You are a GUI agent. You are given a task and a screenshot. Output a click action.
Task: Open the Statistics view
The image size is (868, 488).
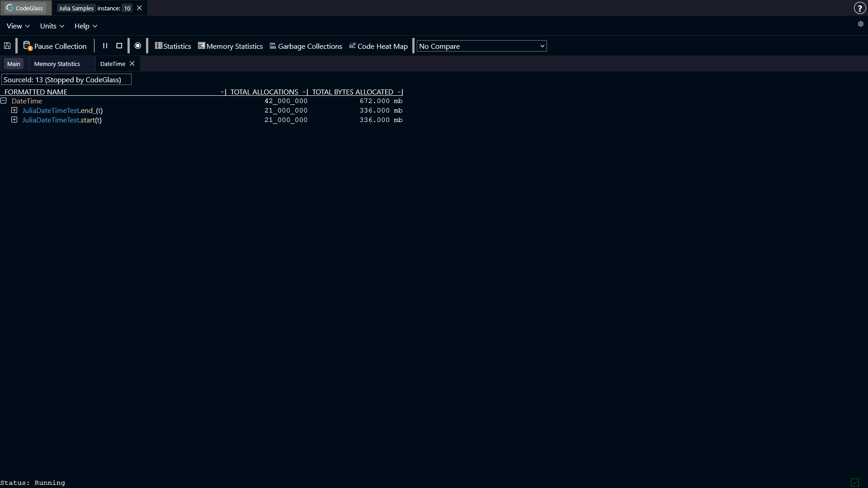(173, 46)
